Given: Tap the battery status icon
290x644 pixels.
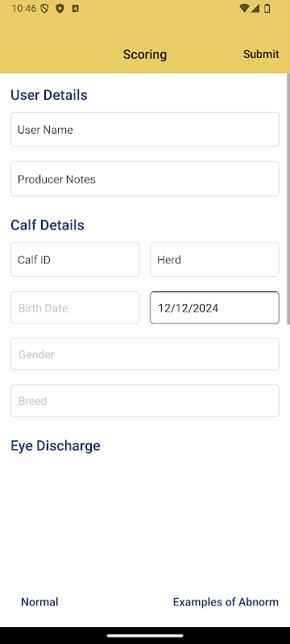Looking at the screenshot, I should (267, 8).
